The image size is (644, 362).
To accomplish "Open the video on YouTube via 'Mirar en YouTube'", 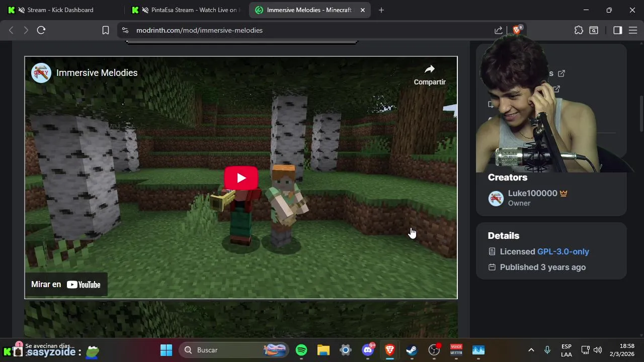I will [66, 285].
